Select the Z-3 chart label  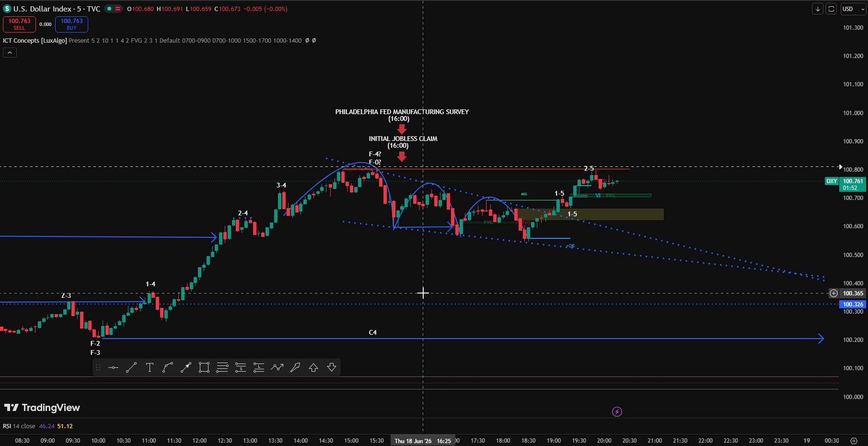tap(66, 295)
